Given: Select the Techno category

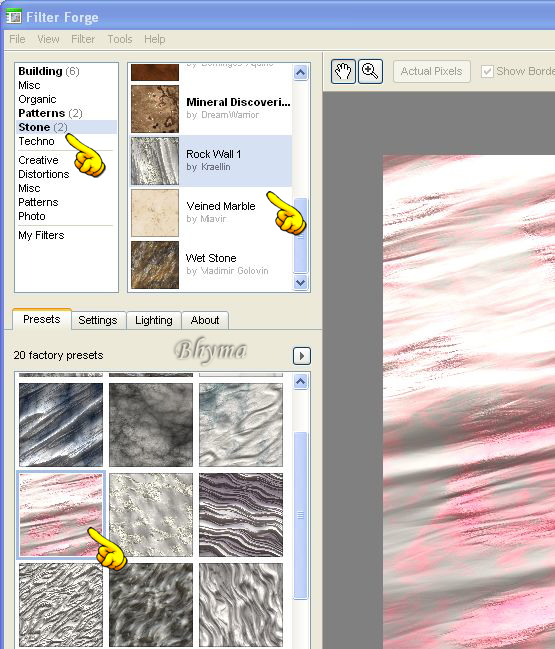Looking at the screenshot, I should pyautogui.click(x=36, y=141).
